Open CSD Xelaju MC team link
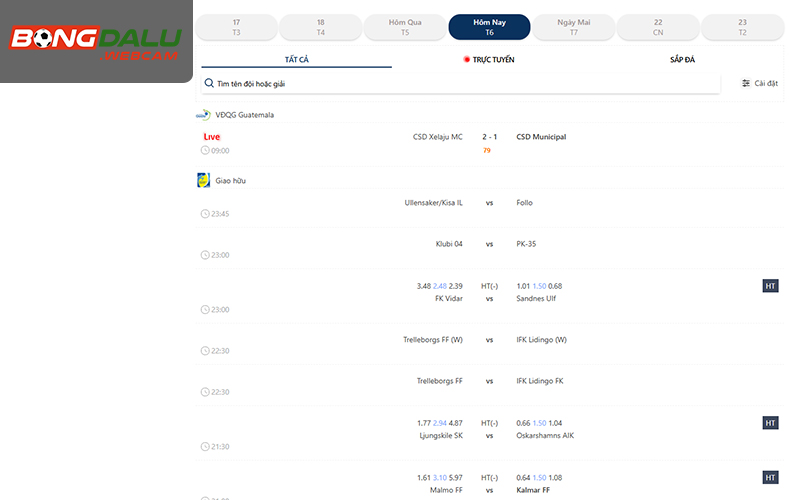This screenshot has width=800, height=500. pyautogui.click(x=437, y=137)
